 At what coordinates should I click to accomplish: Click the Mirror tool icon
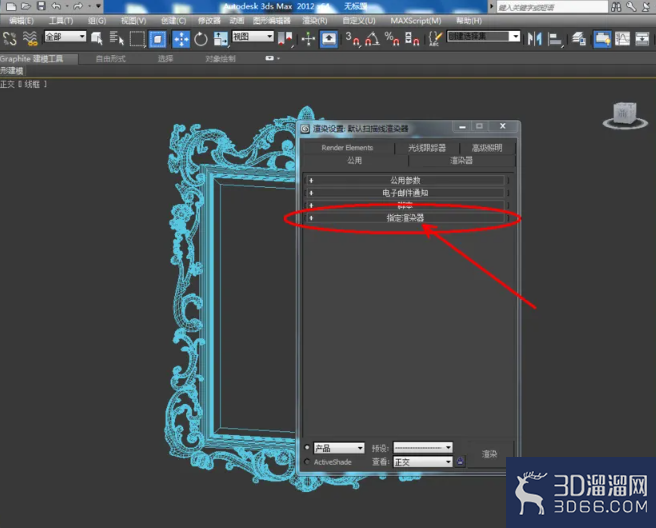click(534, 39)
